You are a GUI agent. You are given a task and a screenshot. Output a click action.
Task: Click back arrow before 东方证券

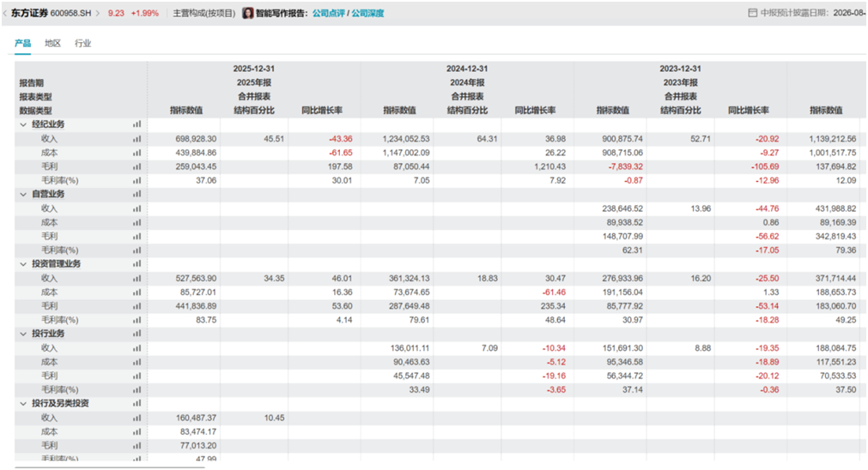tap(5, 13)
